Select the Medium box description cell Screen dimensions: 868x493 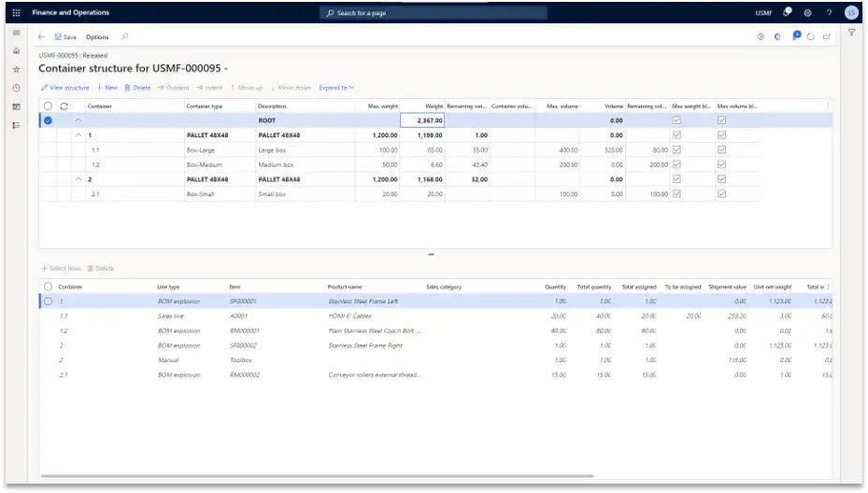[305, 165]
